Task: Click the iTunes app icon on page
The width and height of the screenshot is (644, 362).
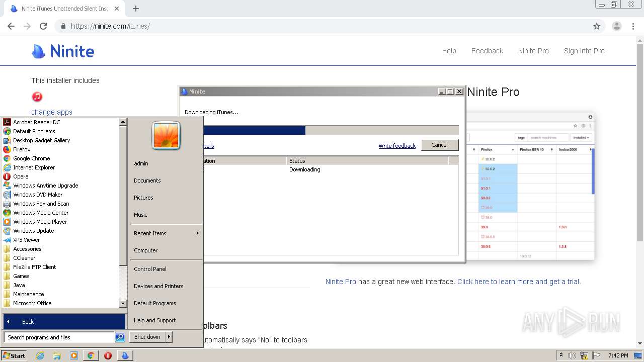Action: click(37, 97)
